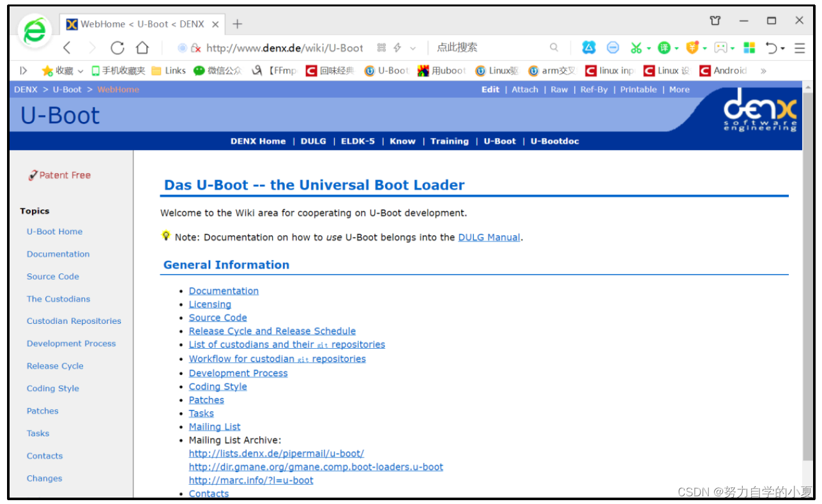This screenshot has width=822, height=504.
Task: Open the lists.denx.de pipermail archive link
Action: pos(277,454)
